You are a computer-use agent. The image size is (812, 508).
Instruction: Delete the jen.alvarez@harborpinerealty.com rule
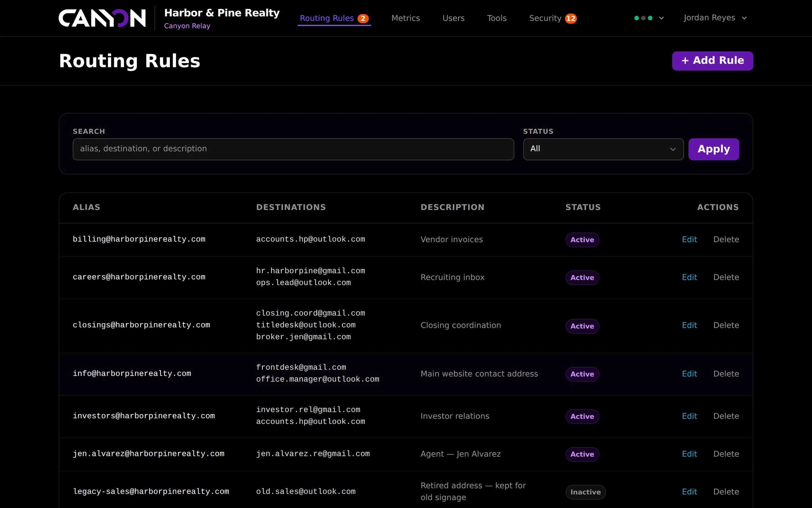click(726, 454)
